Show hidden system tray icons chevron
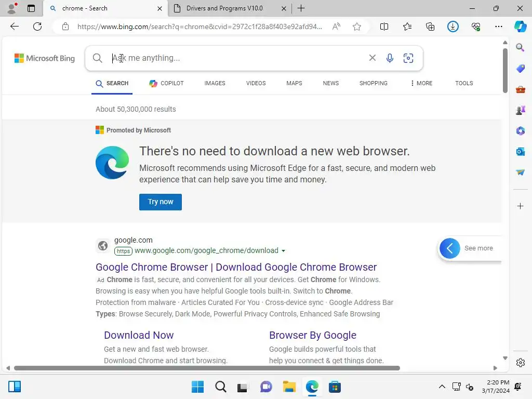Image resolution: width=532 pixels, height=399 pixels. tap(442, 387)
